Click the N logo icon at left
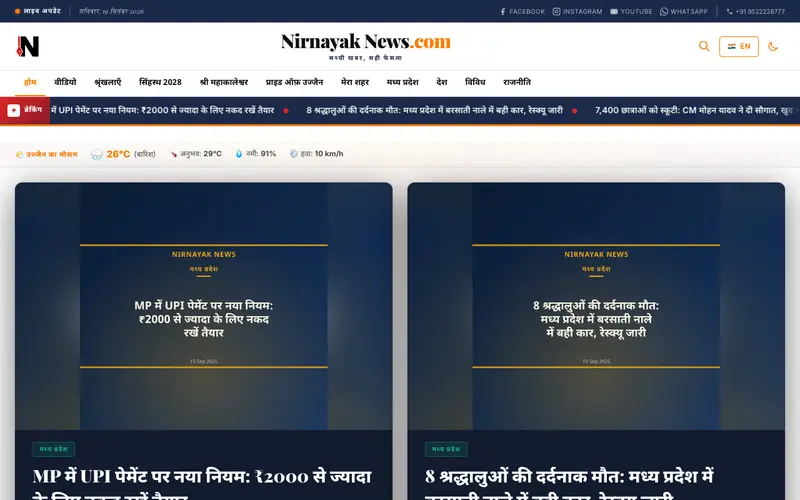Image resolution: width=800 pixels, height=500 pixels. tap(28, 46)
